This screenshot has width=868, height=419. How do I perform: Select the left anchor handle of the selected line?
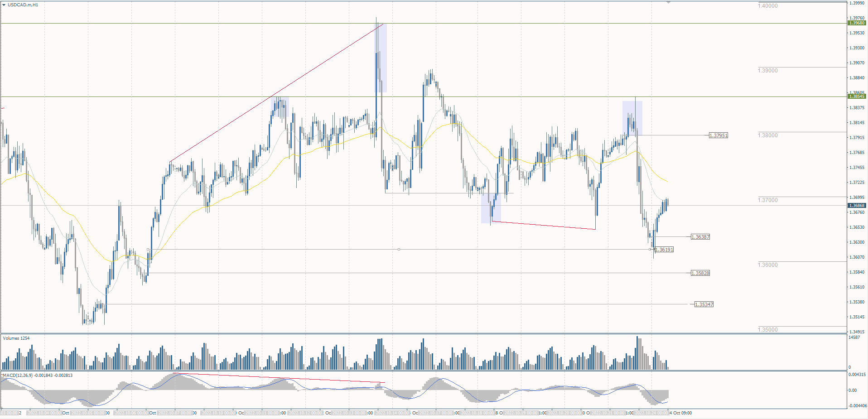point(148,250)
